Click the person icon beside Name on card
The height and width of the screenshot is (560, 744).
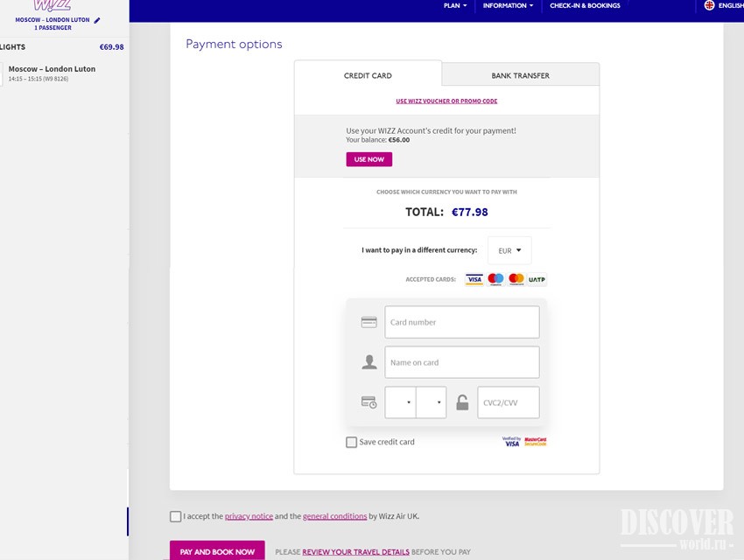pyautogui.click(x=368, y=362)
